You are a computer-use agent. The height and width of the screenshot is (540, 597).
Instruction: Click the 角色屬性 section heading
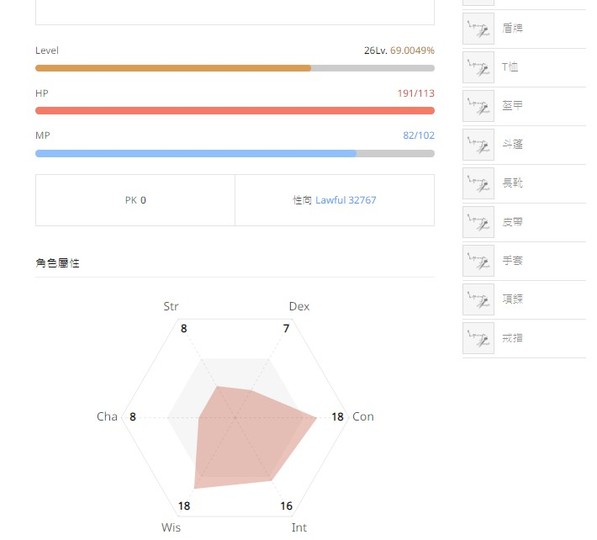[x=57, y=263]
